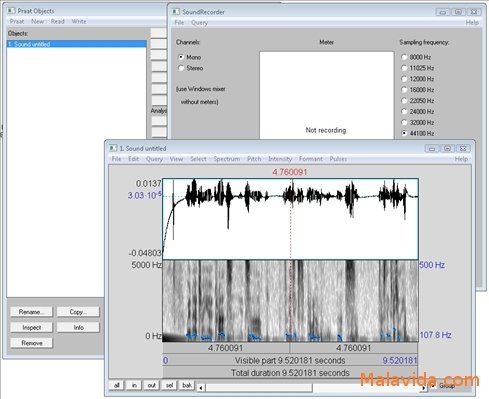Viewport: 489px width, 399px height.
Task: Minimize the Sound untitled editor window
Action: click(432, 148)
